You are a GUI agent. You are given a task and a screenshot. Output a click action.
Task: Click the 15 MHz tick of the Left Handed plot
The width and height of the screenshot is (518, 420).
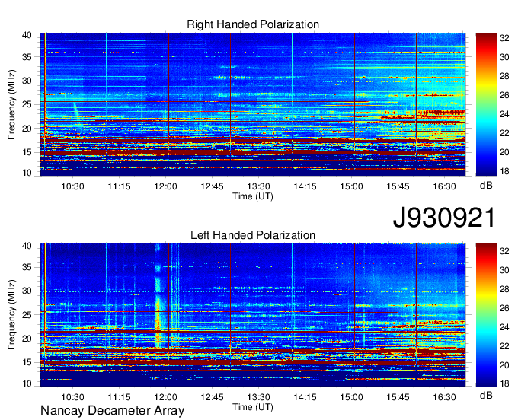(x=27, y=362)
